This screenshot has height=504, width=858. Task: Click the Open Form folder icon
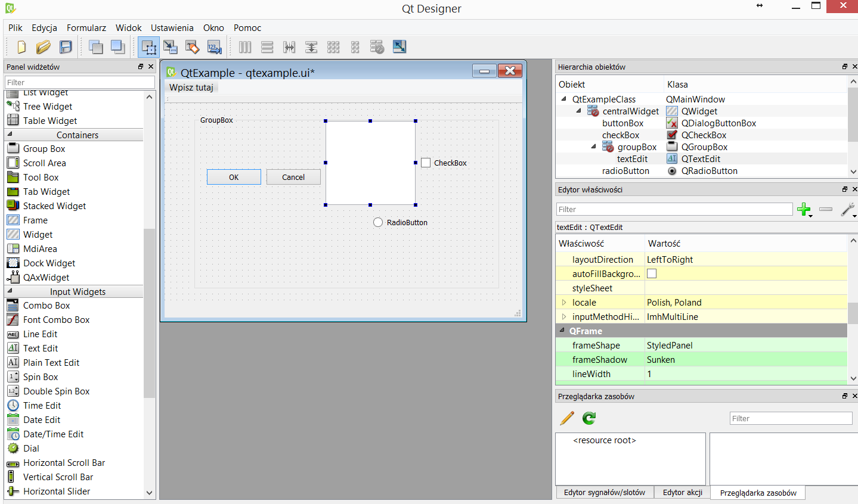coord(44,47)
